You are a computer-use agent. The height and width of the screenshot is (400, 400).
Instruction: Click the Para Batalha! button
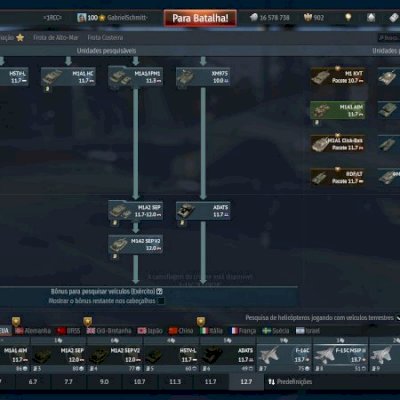click(200, 18)
